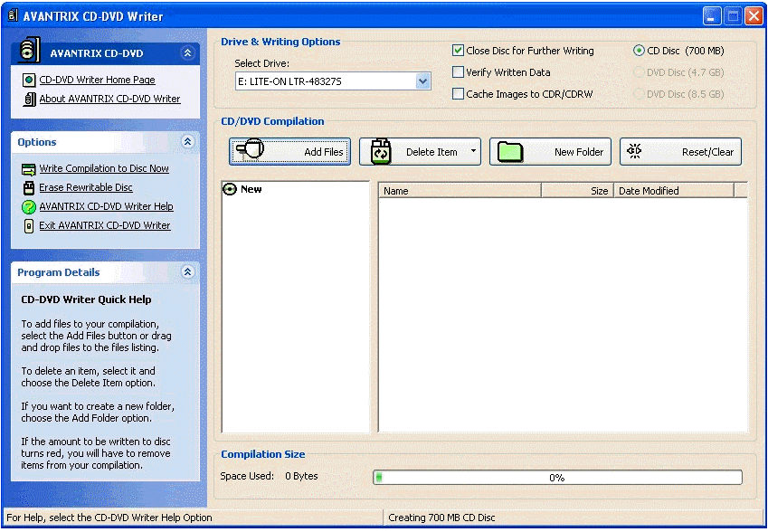Click the CD-DVD Writer Home Page icon
Viewport: 768px width, 532px height.
(x=29, y=80)
